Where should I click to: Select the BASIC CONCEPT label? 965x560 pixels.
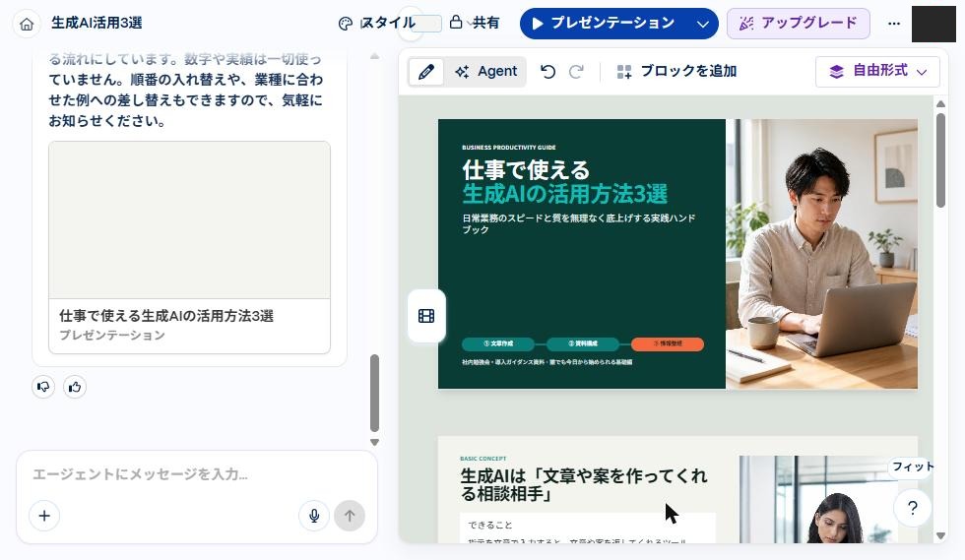[x=483, y=459]
